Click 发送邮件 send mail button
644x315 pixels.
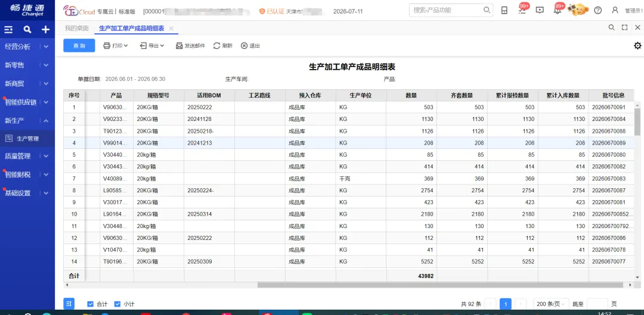click(x=190, y=45)
